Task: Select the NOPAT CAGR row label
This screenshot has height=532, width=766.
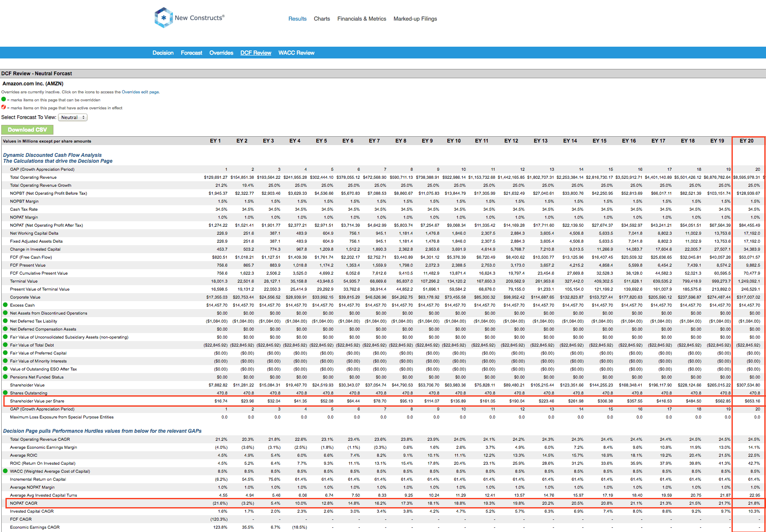Action: 24,503
